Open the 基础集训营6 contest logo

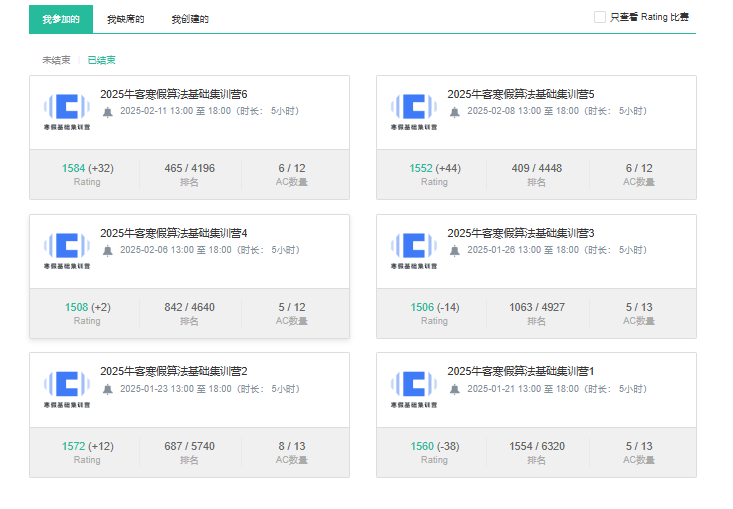pos(66,110)
